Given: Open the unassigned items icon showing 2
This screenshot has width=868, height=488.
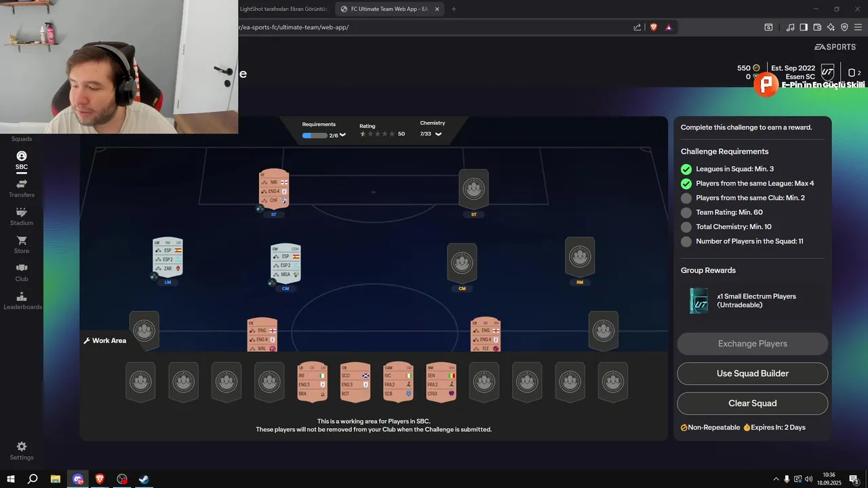Looking at the screenshot, I should coord(854,73).
